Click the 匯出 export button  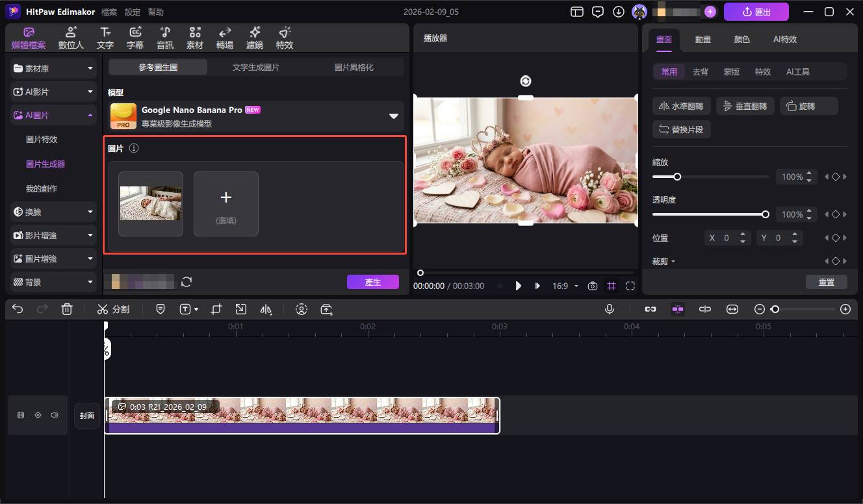coord(756,11)
